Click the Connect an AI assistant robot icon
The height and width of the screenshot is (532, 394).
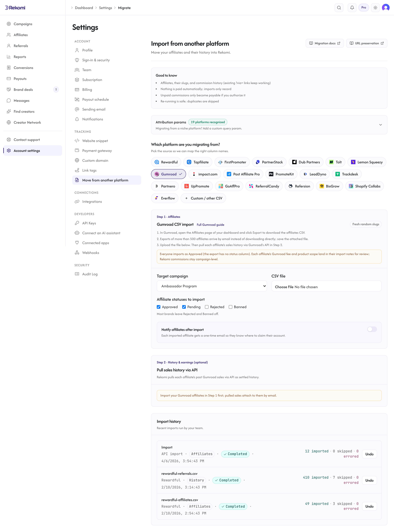[x=77, y=233]
